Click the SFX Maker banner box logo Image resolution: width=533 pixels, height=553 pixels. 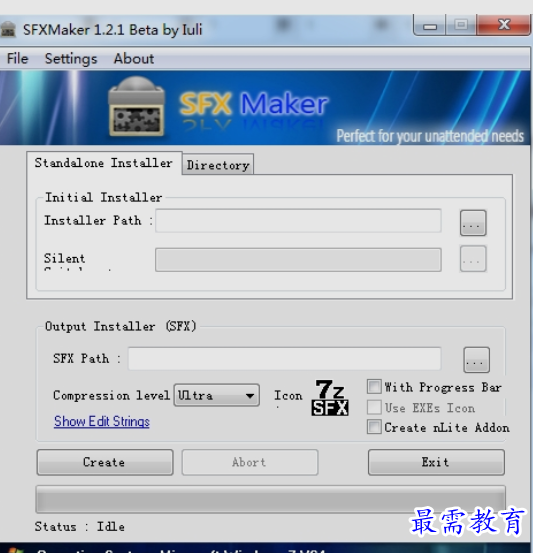137,107
